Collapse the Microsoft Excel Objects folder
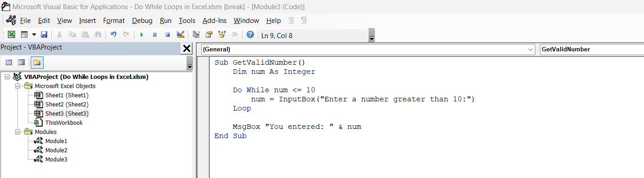The image size is (644, 178). [17, 86]
